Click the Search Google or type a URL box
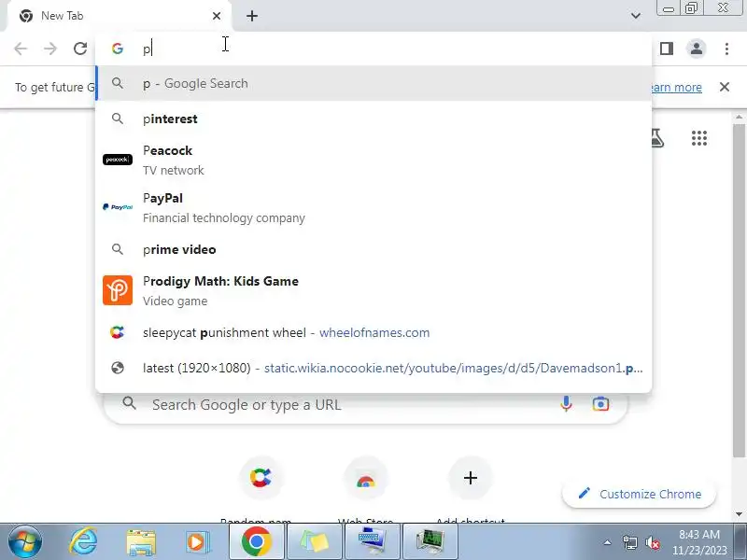Viewport: 747px width, 560px height. tap(364, 405)
